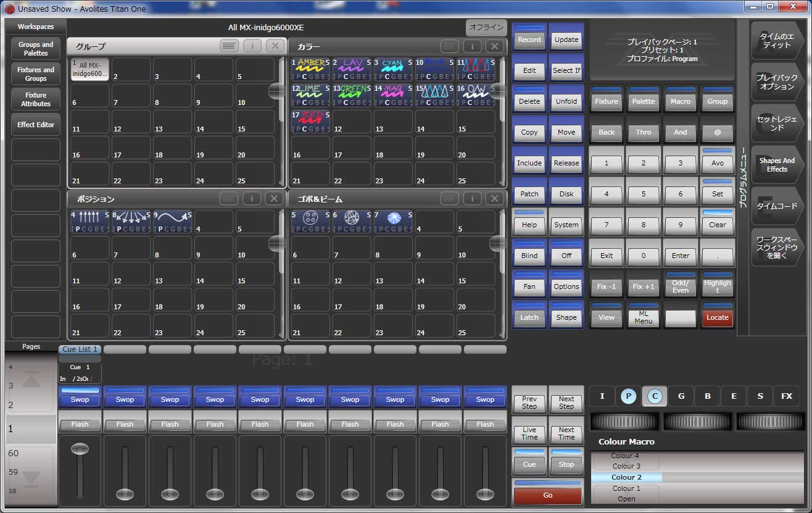812x513 pixels.
Task: Click the Record button
Action: (x=529, y=38)
